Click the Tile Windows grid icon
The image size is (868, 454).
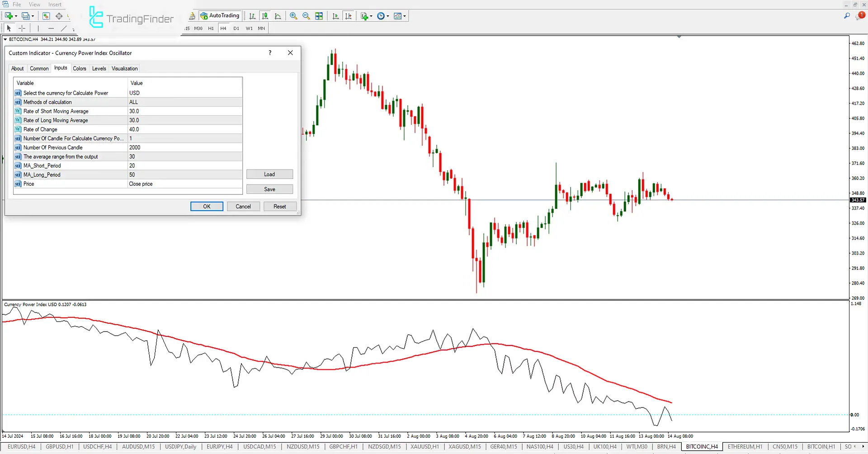click(319, 16)
